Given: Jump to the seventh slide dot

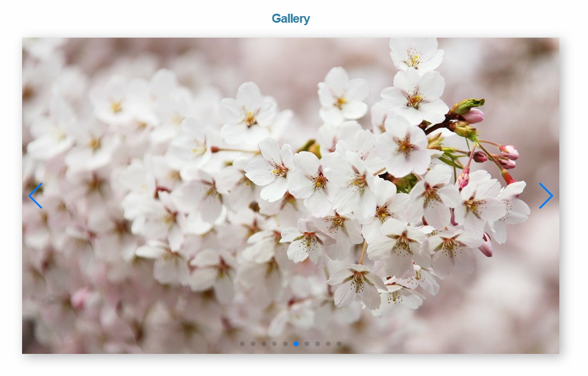Looking at the screenshot, I should click(306, 344).
